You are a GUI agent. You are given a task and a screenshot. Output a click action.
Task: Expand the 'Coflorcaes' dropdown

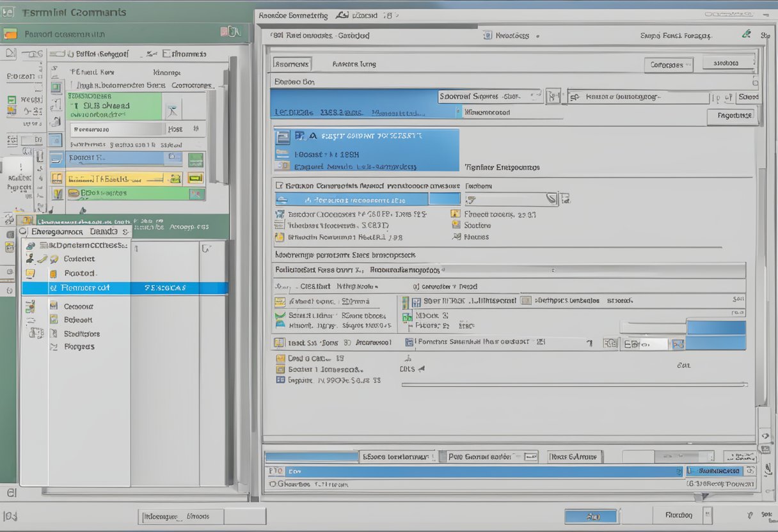(x=668, y=65)
